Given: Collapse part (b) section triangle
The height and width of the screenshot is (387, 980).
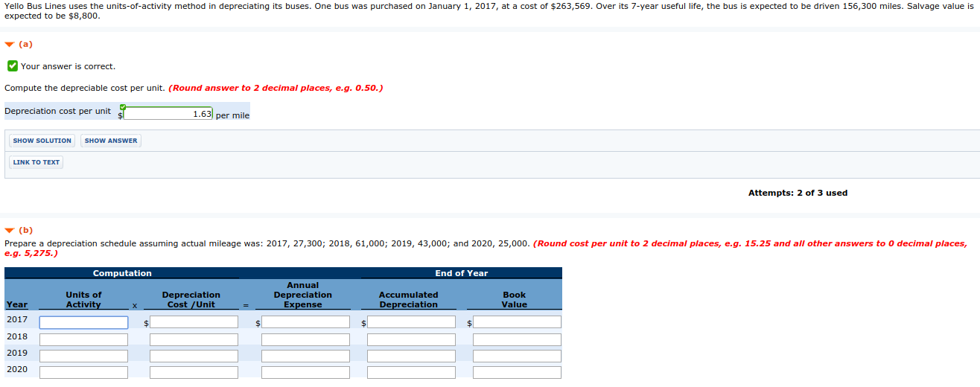Looking at the screenshot, I should pos(9,231).
